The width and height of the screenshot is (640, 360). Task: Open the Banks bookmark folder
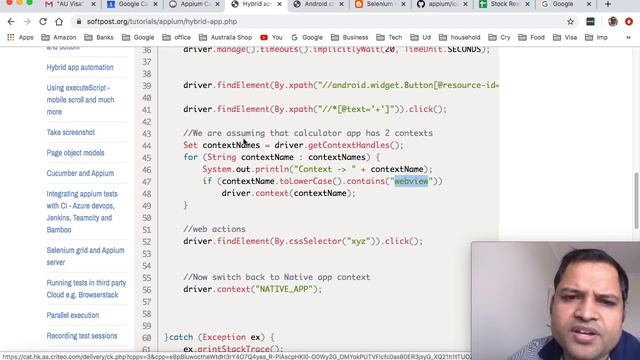click(x=99, y=37)
